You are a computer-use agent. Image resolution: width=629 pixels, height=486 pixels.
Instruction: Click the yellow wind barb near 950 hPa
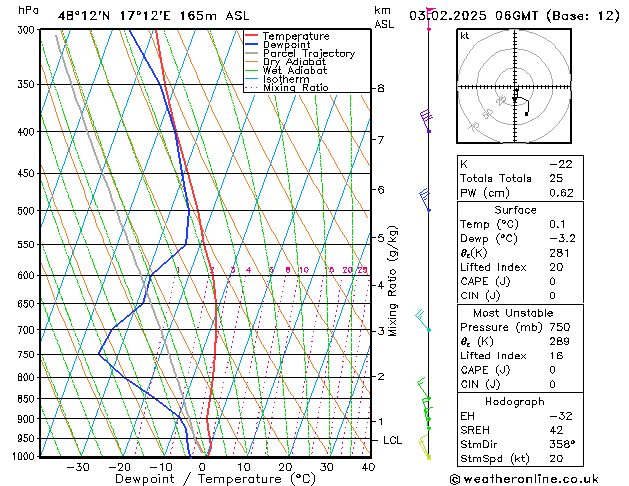point(425,446)
